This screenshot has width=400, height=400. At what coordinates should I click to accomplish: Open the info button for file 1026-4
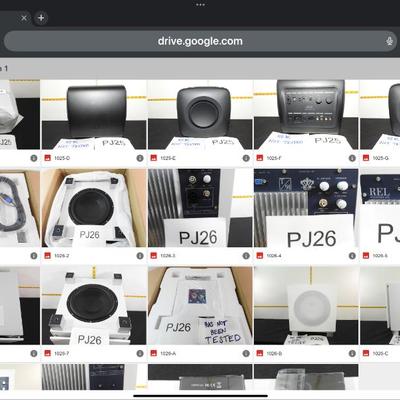pos(352,256)
